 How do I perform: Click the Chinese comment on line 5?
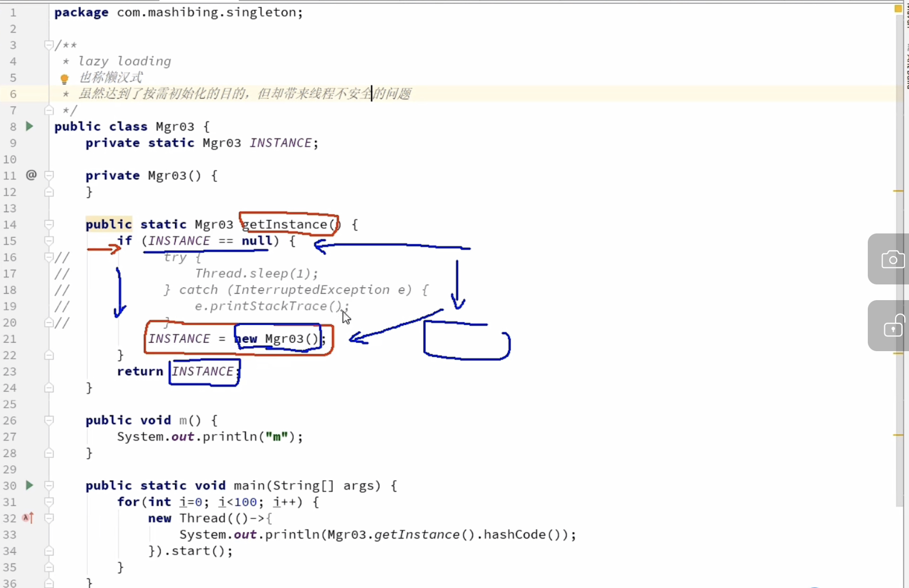(111, 77)
